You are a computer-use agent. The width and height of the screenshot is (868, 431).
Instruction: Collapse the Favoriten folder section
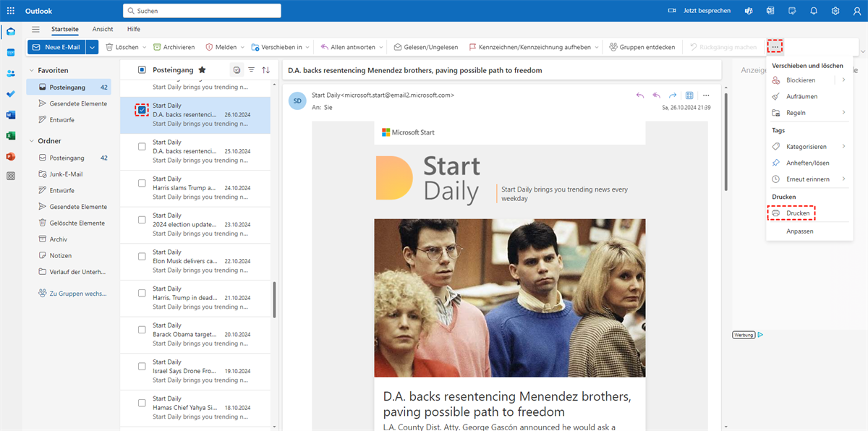tap(31, 70)
